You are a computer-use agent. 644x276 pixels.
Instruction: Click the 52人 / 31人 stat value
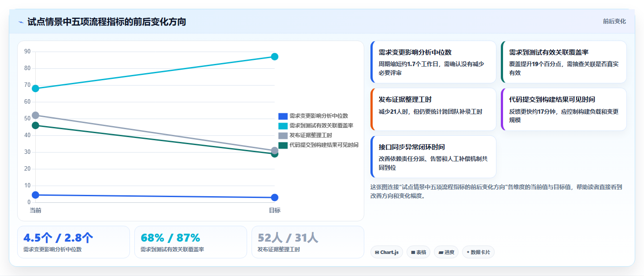click(288, 238)
